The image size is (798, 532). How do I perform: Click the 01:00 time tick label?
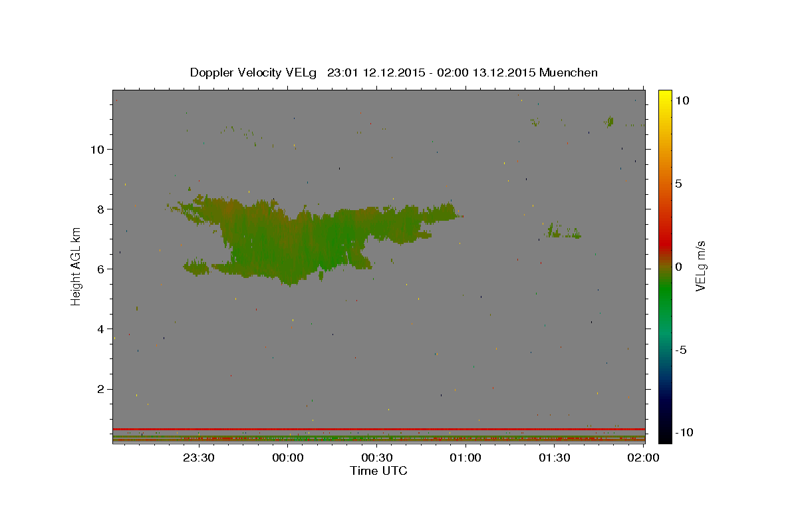coord(465,458)
